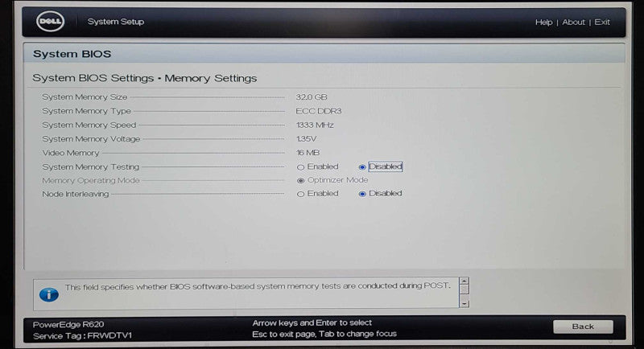Click the System Memory Voltage label

[91, 139]
